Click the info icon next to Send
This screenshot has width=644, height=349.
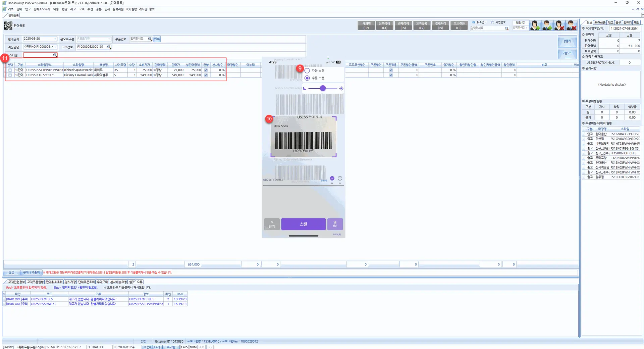[340, 178]
